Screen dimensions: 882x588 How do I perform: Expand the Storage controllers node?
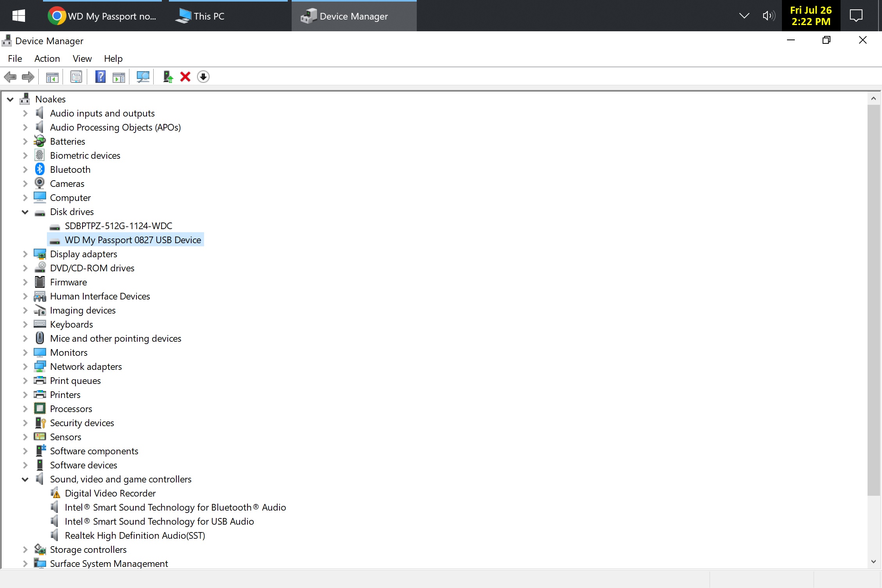pyautogui.click(x=25, y=550)
